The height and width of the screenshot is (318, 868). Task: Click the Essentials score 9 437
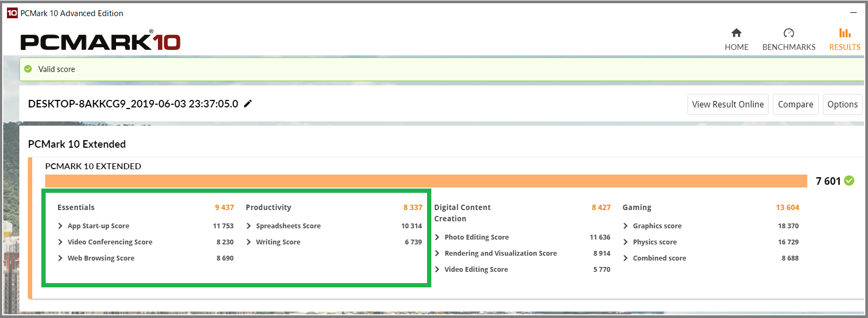[225, 207]
